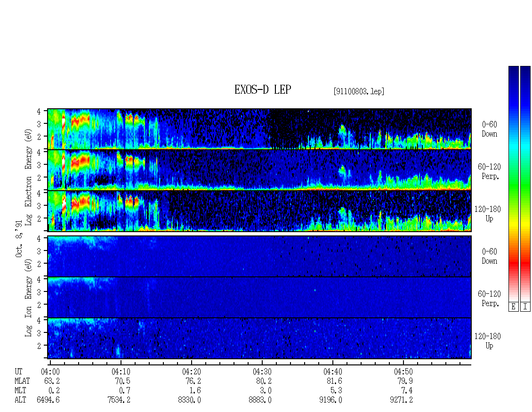Click the altitude value 9196.0
This screenshot has width=532, height=412.
[330, 400]
